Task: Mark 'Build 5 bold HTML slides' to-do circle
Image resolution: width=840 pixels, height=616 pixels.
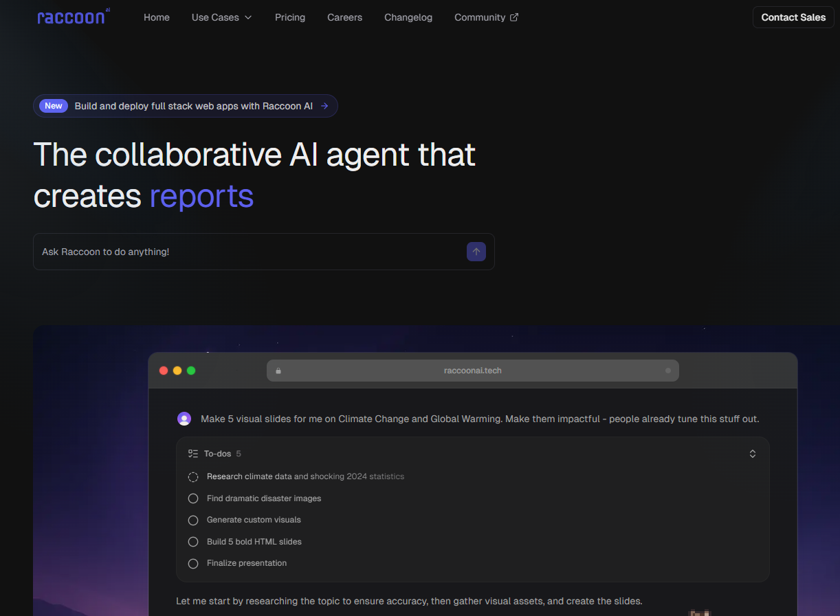Action: coord(193,542)
